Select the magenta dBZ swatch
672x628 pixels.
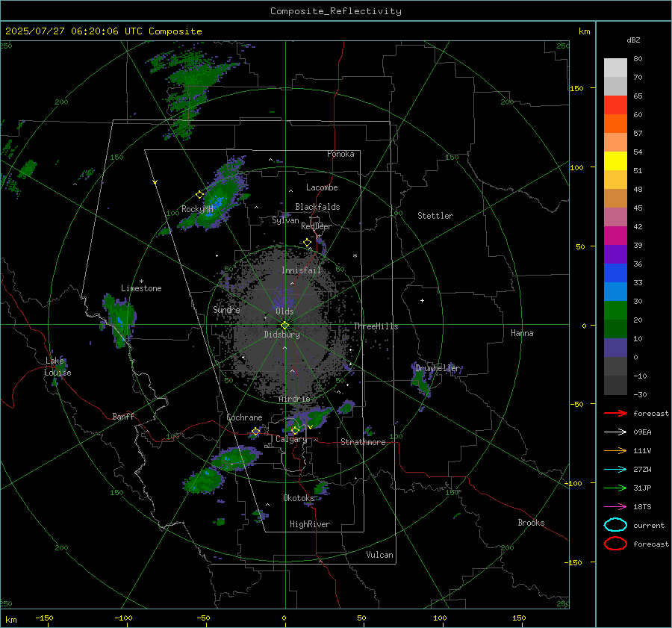coord(615,235)
